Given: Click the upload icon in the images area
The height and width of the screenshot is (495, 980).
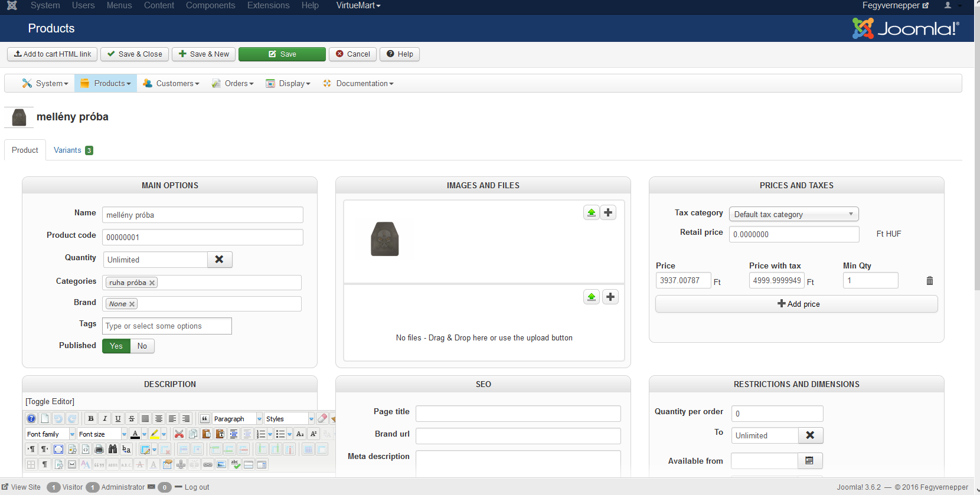Looking at the screenshot, I should pyautogui.click(x=592, y=212).
